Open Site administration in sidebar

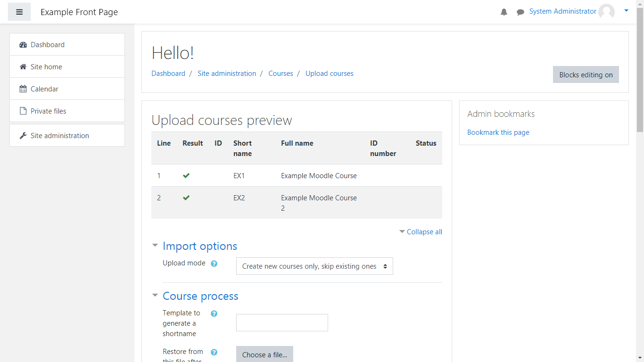pos(59,136)
